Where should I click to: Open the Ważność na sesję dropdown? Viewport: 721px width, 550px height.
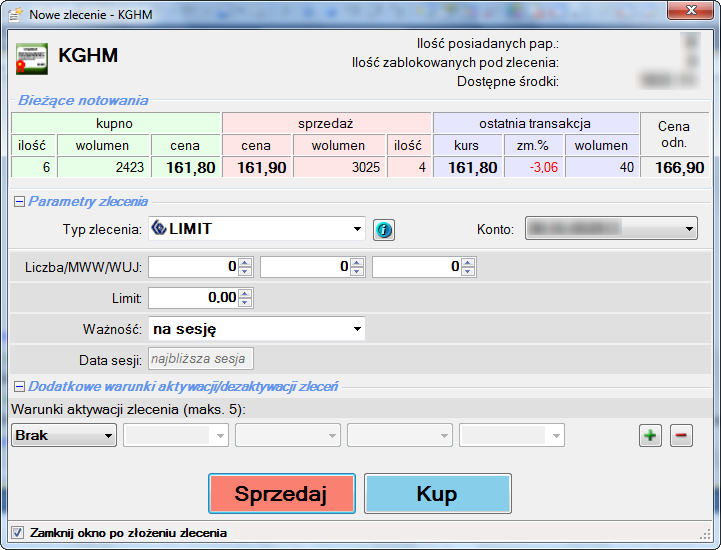pyautogui.click(x=257, y=329)
